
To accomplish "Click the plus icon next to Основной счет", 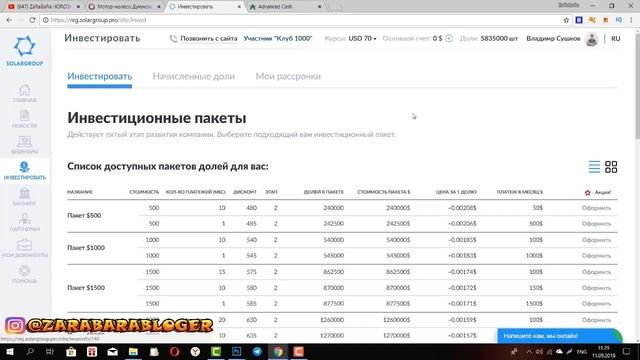I will 449,38.
